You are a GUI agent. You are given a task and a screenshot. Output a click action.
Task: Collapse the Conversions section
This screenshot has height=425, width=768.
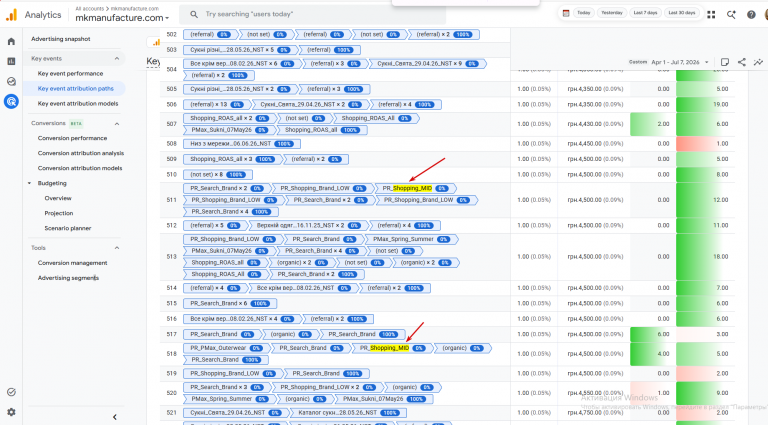click(x=117, y=124)
